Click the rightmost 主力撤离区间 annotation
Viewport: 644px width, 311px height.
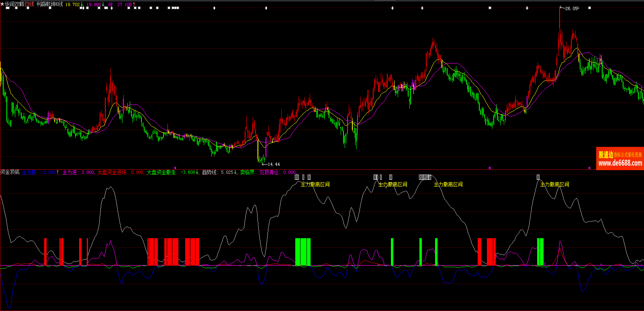[x=554, y=184]
